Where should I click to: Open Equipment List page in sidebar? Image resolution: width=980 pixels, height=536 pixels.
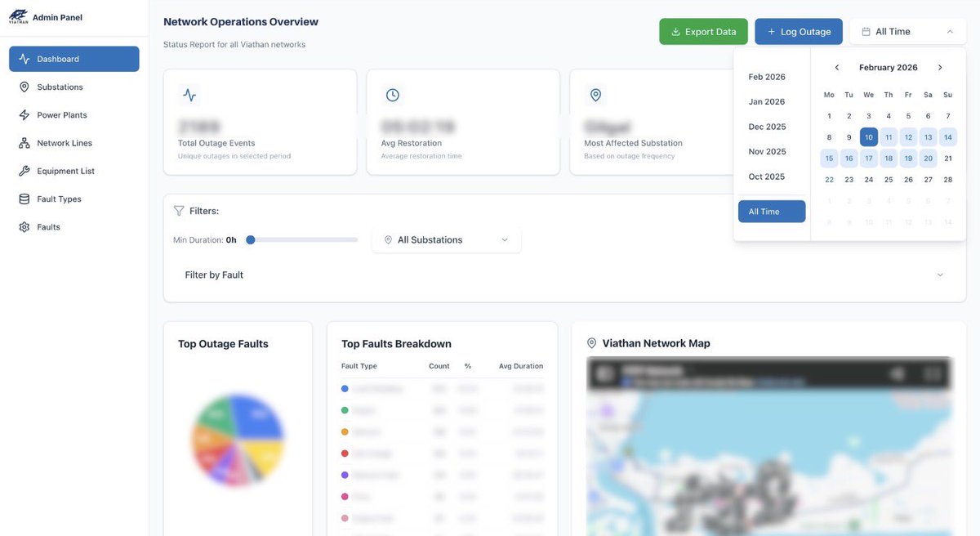(74, 171)
